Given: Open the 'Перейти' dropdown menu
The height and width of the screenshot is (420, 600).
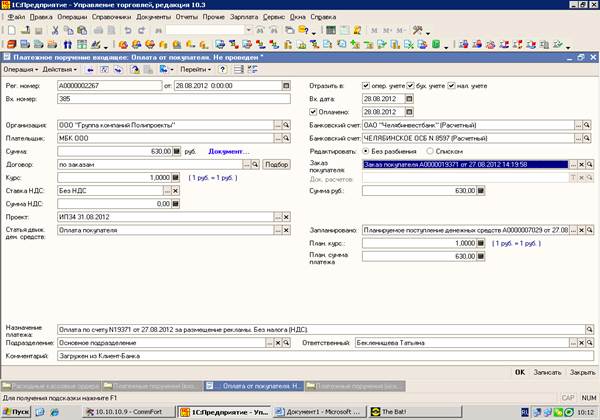Looking at the screenshot, I should (x=197, y=70).
